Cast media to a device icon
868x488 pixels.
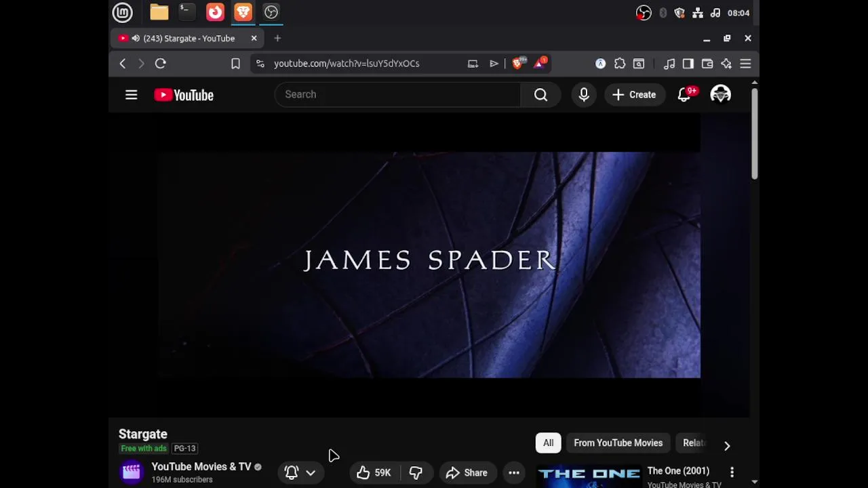(473, 64)
